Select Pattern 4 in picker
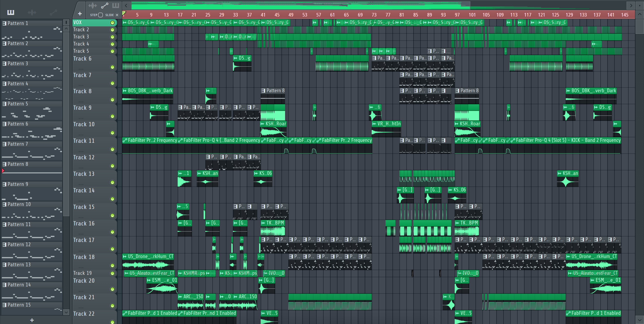 click(x=32, y=84)
